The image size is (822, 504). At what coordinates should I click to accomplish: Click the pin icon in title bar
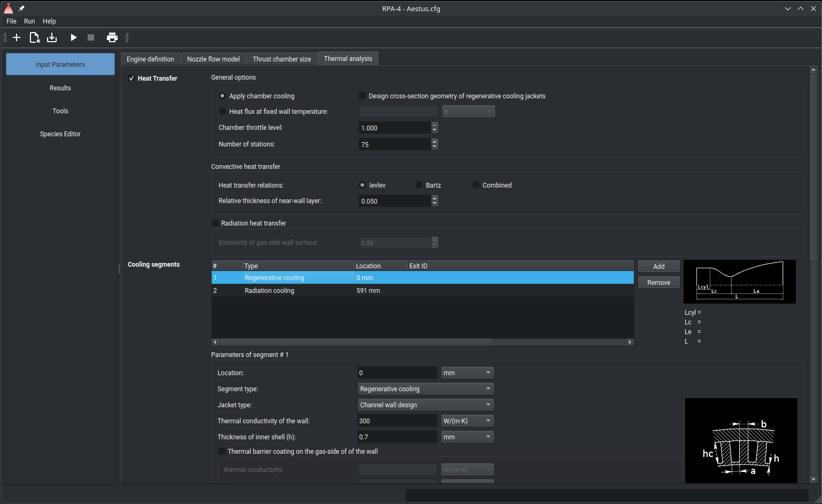[x=21, y=9]
